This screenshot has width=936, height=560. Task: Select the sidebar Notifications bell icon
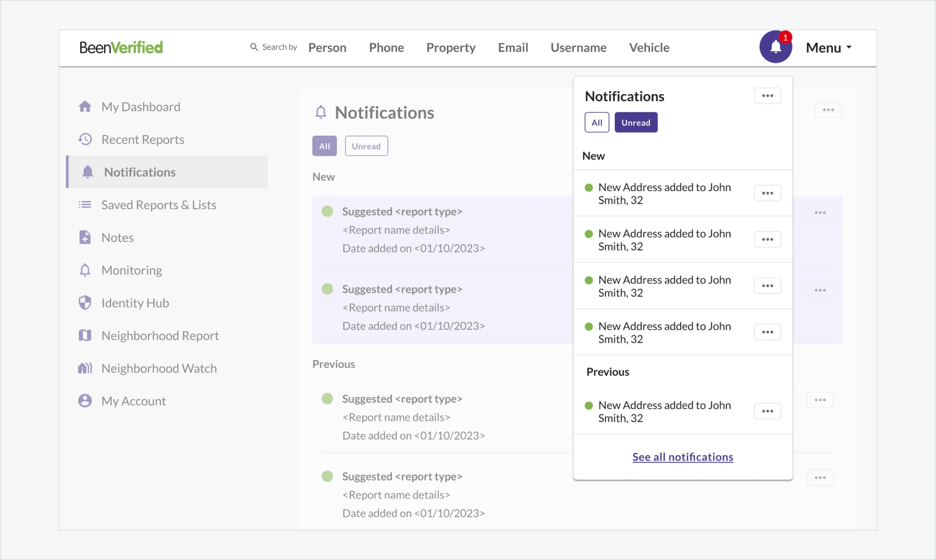(88, 172)
